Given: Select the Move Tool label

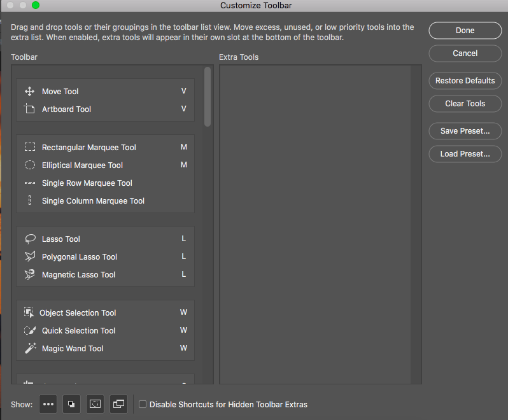Looking at the screenshot, I should coord(60,92).
